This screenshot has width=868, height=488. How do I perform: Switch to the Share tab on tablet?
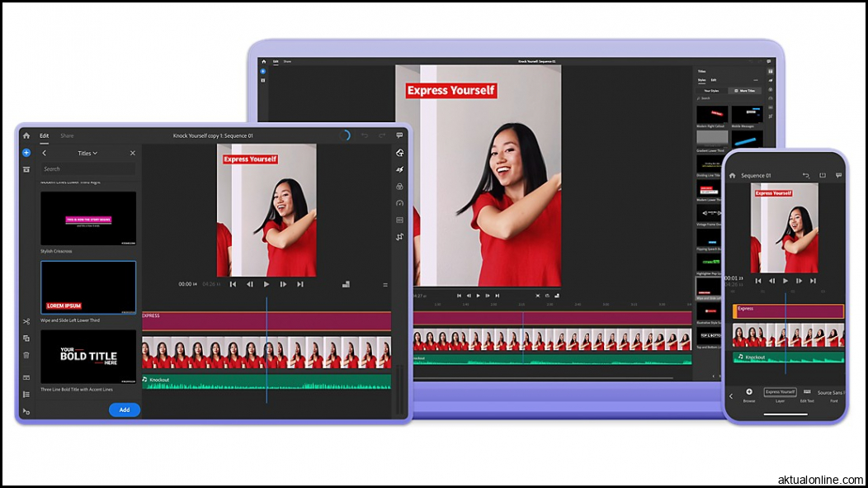click(67, 135)
